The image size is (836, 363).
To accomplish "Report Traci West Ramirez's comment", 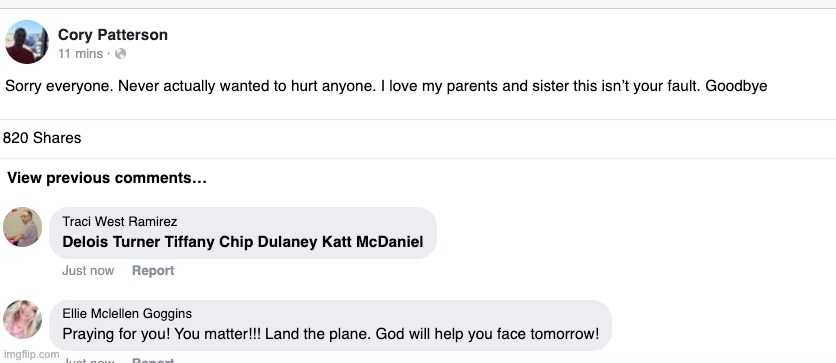I will 153,271.
